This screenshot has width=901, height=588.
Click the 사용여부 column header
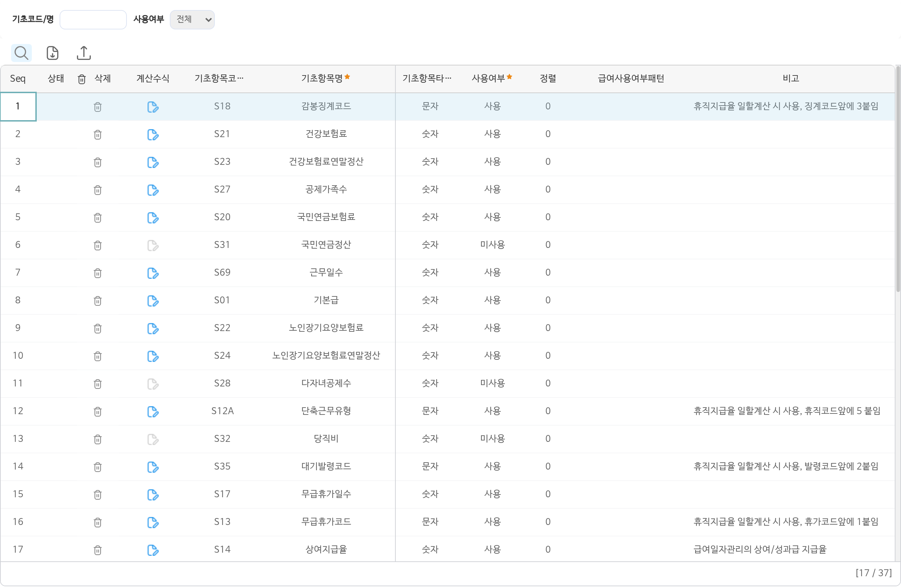(x=492, y=78)
